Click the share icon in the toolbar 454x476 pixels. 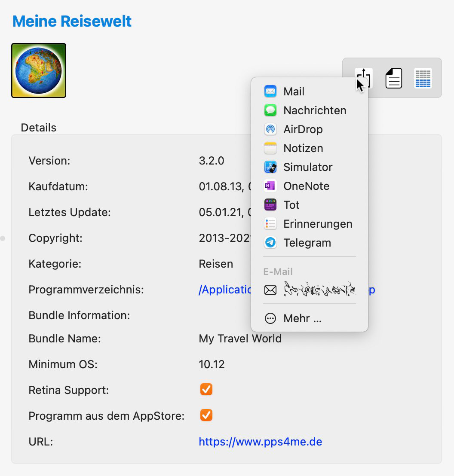coord(363,78)
